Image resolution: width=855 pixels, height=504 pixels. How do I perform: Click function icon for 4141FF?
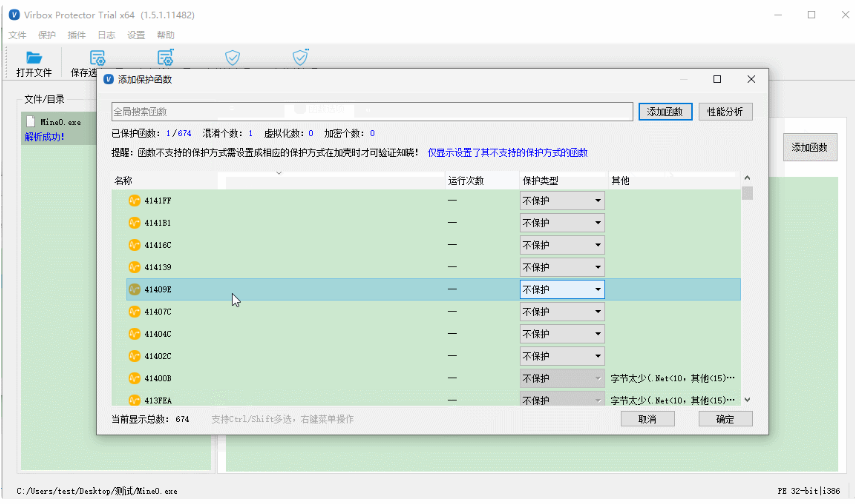(135, 201)
